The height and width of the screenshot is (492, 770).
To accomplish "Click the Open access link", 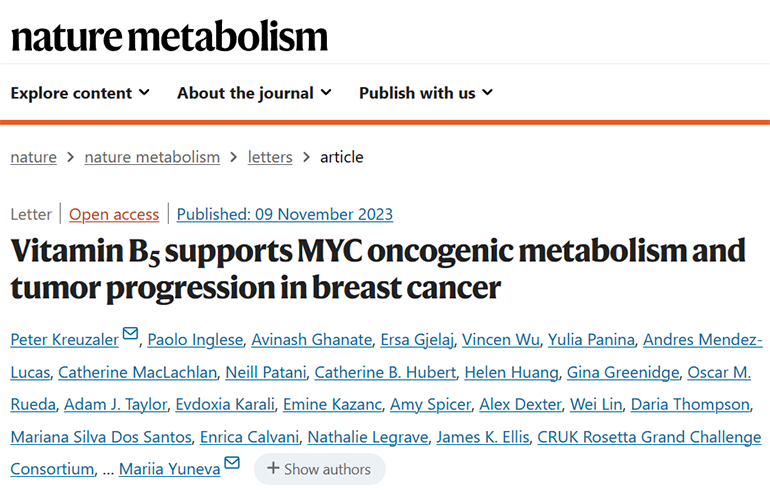I will 114,215.
